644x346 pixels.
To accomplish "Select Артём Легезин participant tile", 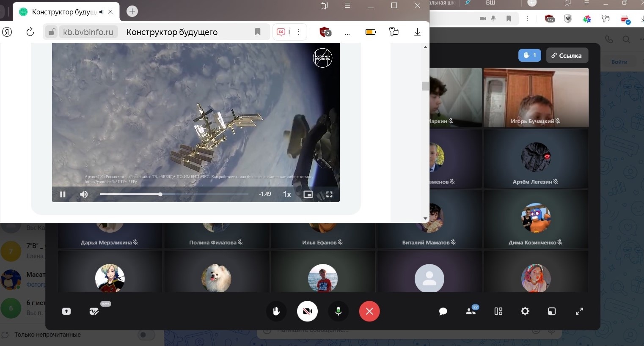I will (536, 159).
